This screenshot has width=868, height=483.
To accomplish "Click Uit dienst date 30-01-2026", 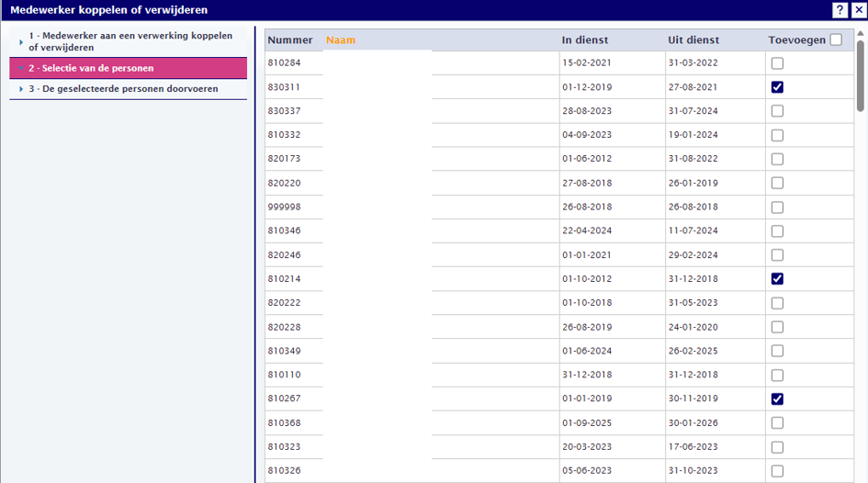I will [x=693, y=422].
